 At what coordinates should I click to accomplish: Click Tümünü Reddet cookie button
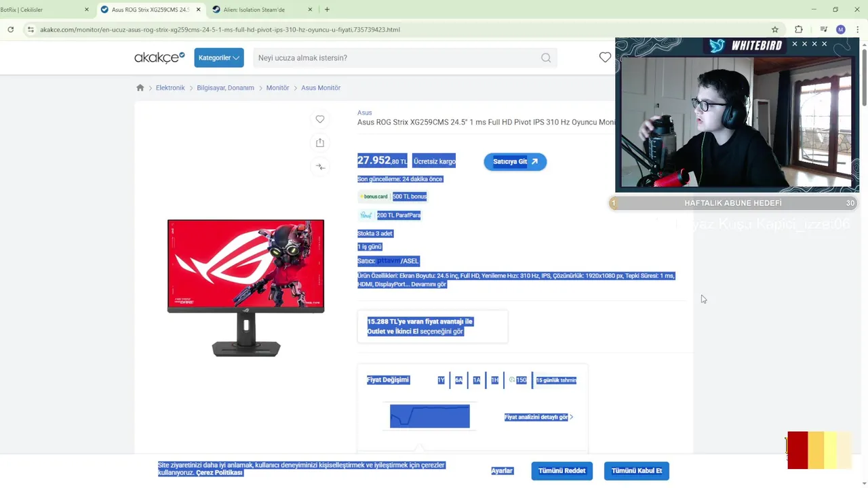(x=562, y=471)
